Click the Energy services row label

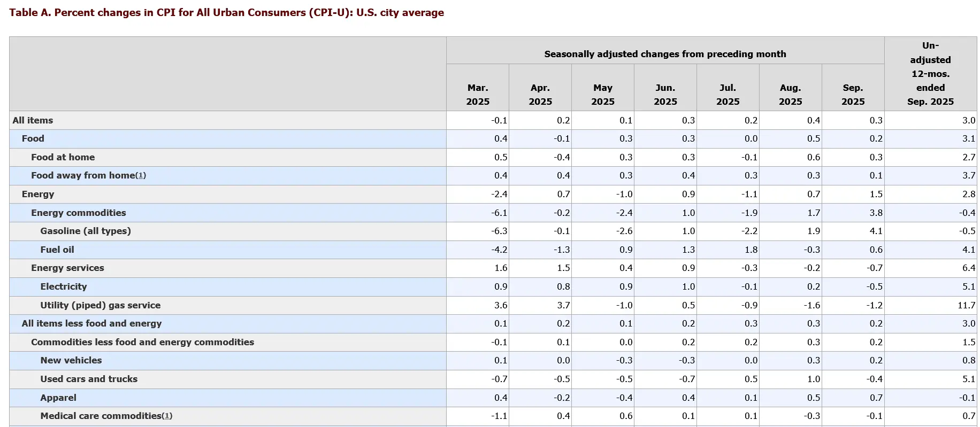coord(67,268)
